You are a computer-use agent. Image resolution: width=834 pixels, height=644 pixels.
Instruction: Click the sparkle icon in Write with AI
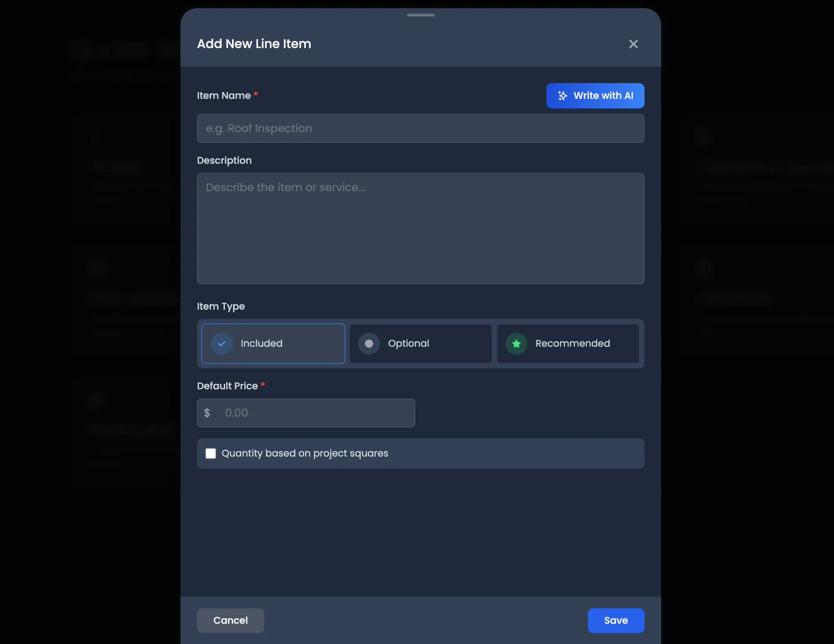pos(562,95)
